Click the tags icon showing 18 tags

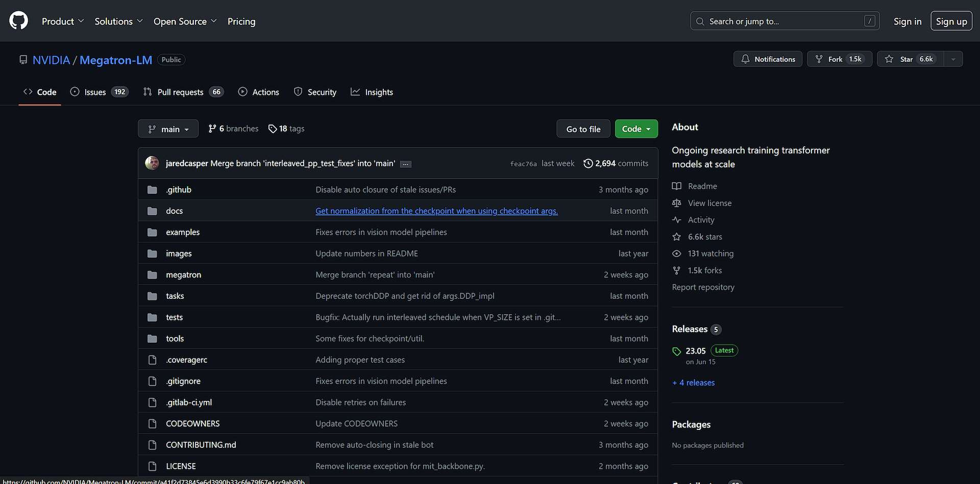point(273,129)
